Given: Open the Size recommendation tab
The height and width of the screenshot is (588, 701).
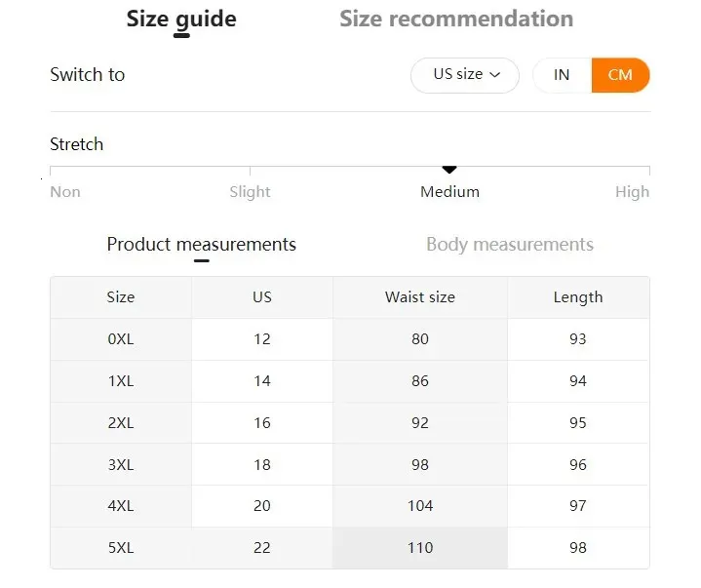Looking at the screenshot, I should [456, 20].
